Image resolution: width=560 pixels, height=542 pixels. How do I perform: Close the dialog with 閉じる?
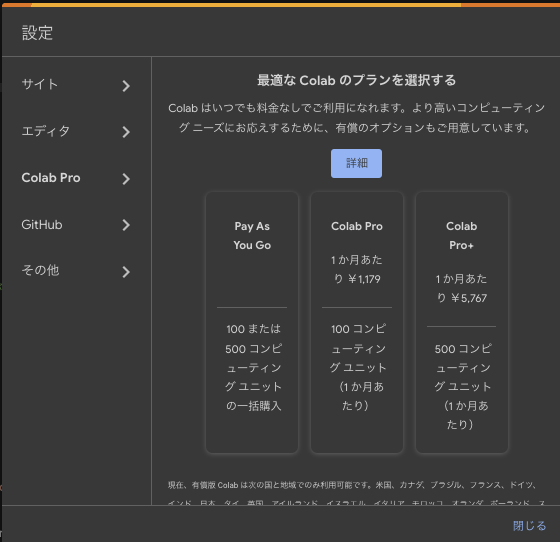(529, 526)
